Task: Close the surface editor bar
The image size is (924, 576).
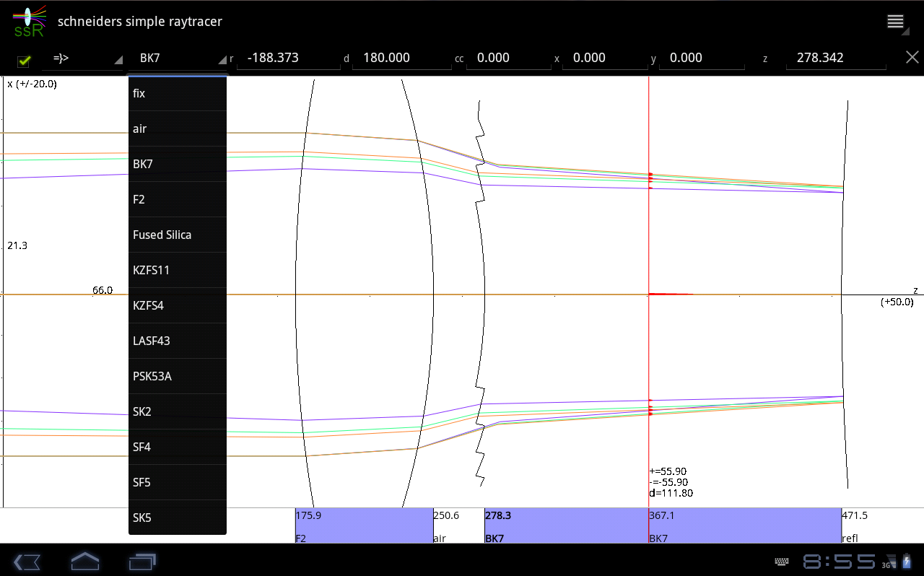Action: tap(912, 58)
